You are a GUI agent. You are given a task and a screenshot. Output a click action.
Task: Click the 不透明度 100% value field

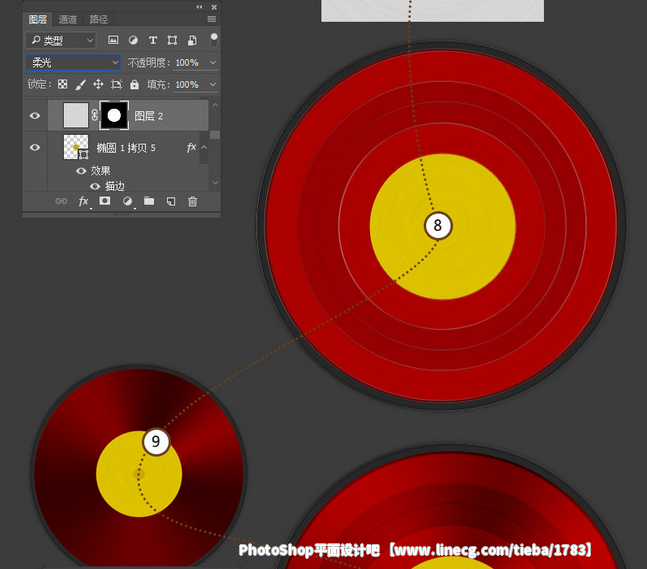[x=187, y=63]
